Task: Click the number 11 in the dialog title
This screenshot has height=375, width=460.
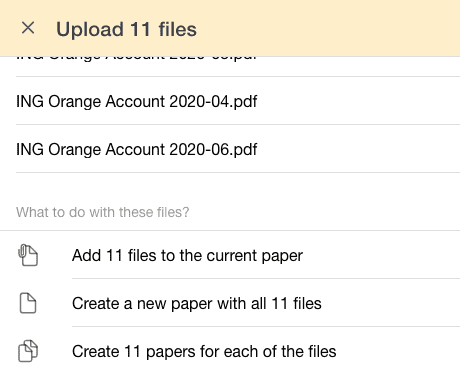Action: (140, 29)
